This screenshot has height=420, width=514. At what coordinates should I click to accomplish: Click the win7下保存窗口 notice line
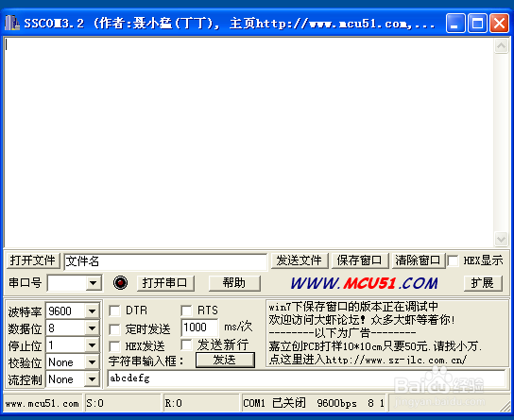point(353,307)
